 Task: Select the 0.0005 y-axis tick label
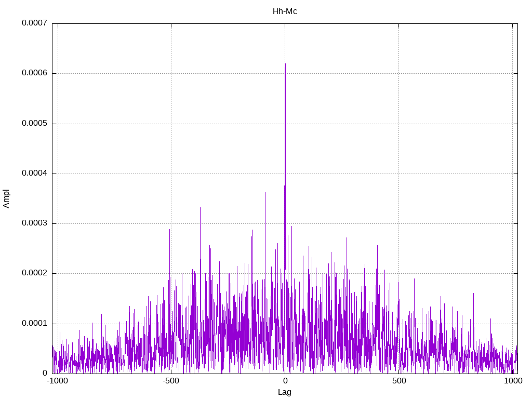(34, 123)
